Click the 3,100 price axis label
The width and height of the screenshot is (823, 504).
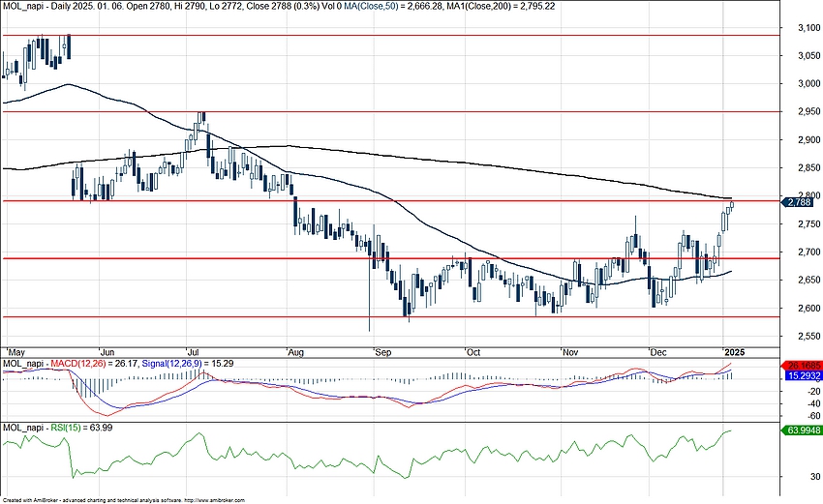coord(808,27)
